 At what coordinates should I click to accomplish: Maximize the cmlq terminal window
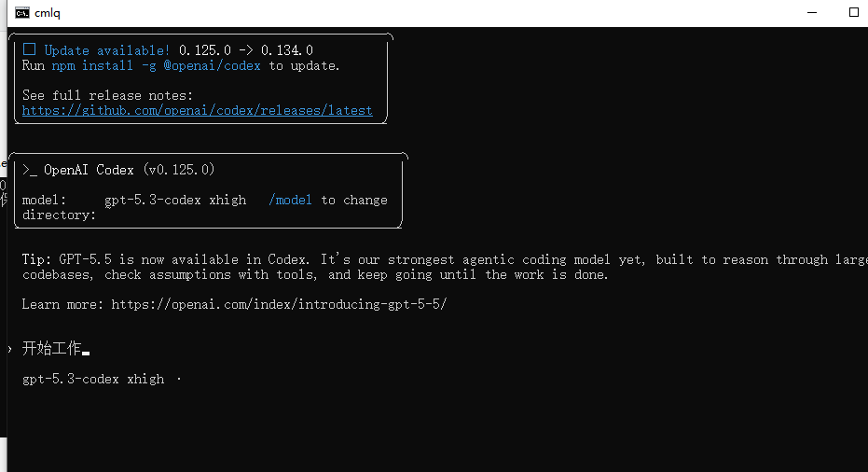tap(854, 12)
